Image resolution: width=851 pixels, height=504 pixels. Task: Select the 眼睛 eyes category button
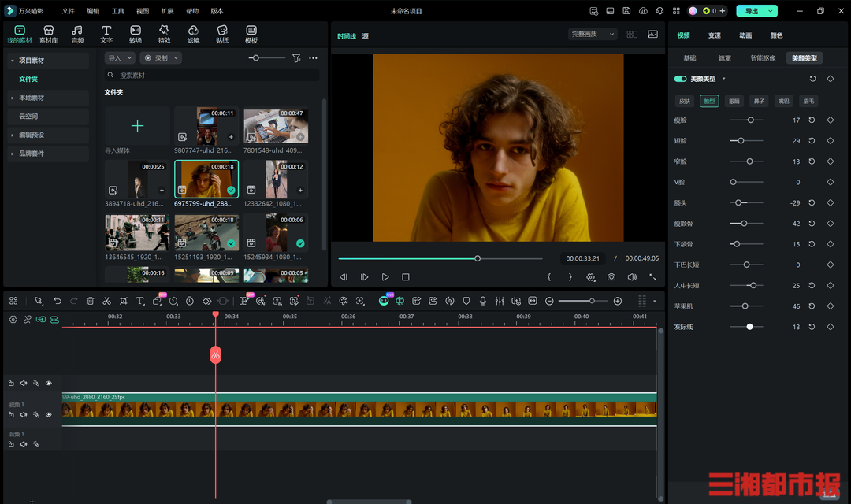click(734, 101)
